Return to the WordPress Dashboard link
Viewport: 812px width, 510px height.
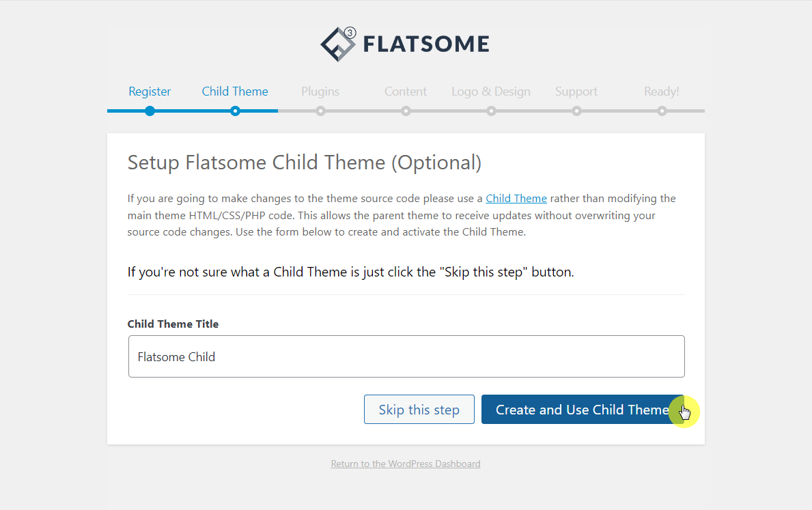(406, 464)
